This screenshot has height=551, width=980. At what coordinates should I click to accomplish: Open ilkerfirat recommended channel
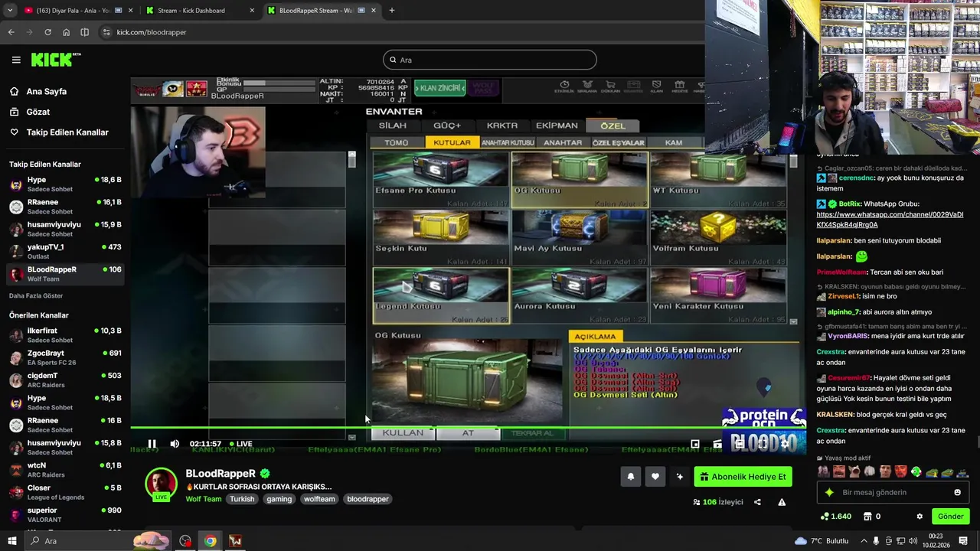[65, 335]
